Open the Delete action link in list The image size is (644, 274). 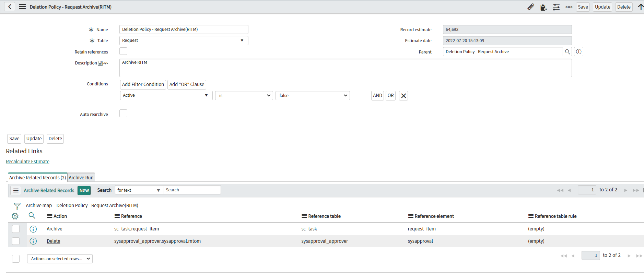click(53, 241)
